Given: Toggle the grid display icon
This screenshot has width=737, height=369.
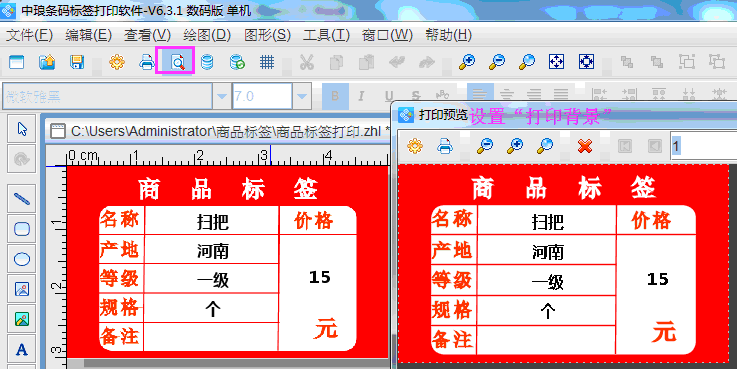Looking at the screenshot, I should tap(267, 62).
